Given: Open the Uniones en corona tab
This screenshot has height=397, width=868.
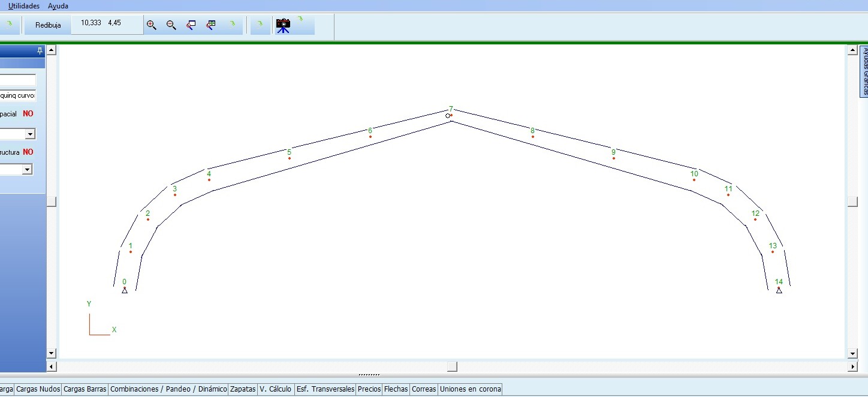Looking at the screenshot, I should tap(470, 389).
